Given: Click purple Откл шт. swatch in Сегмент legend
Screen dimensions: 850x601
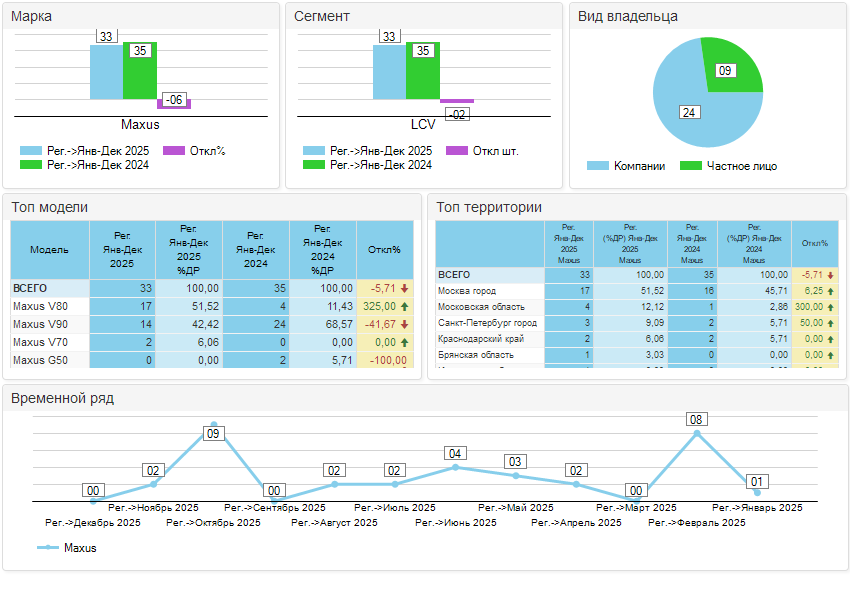Looking at the screenshot, I should (x=456, y=151).
